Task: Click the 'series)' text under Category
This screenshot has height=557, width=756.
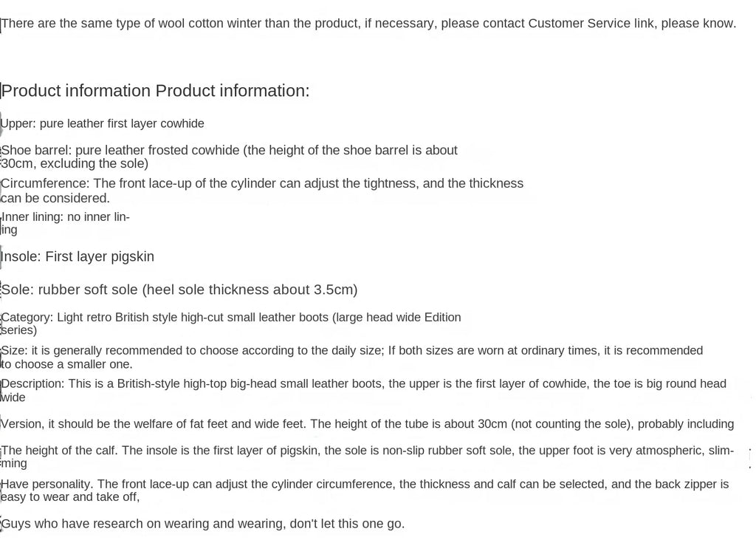Action: pos(19,330)
